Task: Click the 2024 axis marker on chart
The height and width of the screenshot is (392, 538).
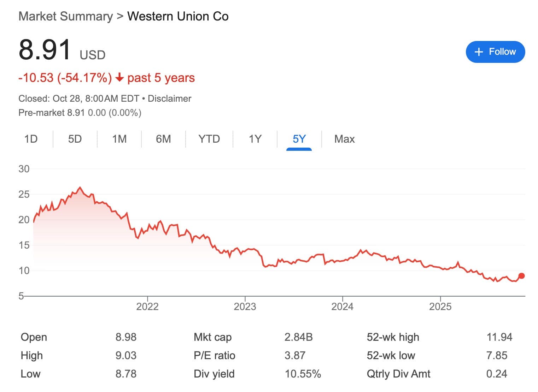Action: tap(342, 306)
